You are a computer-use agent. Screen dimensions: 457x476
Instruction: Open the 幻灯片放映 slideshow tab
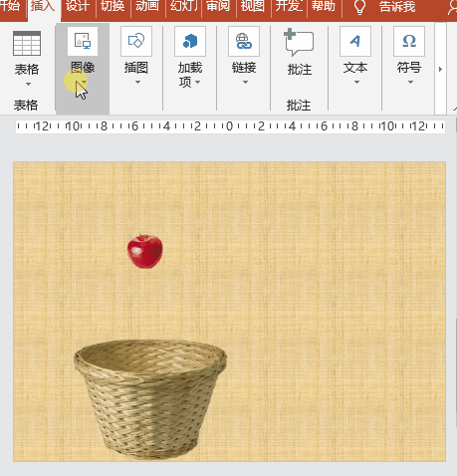click(183, 7)
